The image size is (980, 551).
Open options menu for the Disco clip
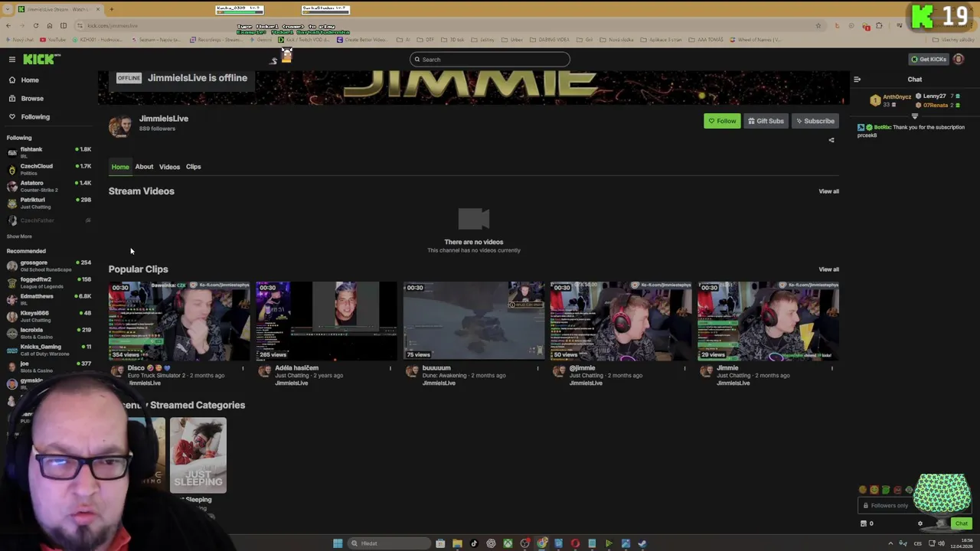click(243, 369)
